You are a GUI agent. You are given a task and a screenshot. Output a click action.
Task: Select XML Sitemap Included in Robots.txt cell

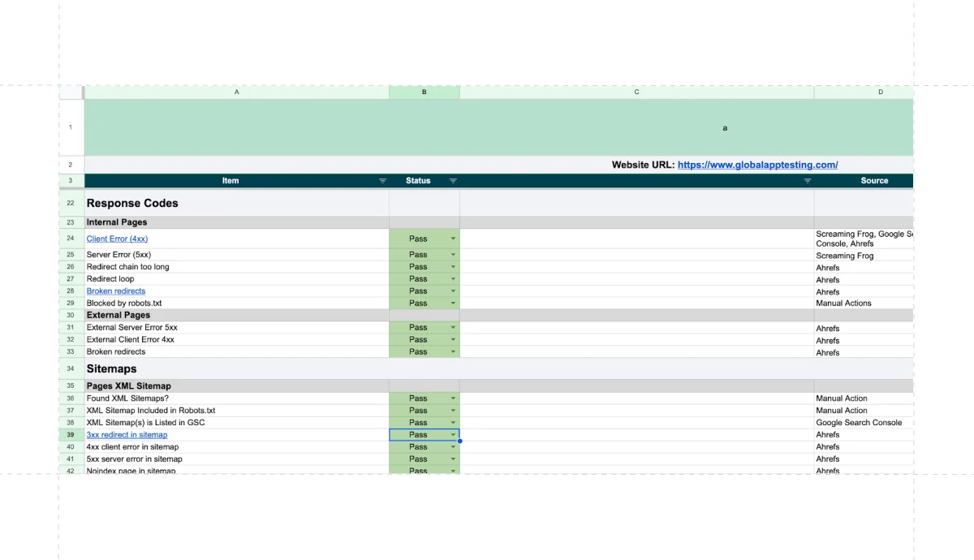(237, 411)
